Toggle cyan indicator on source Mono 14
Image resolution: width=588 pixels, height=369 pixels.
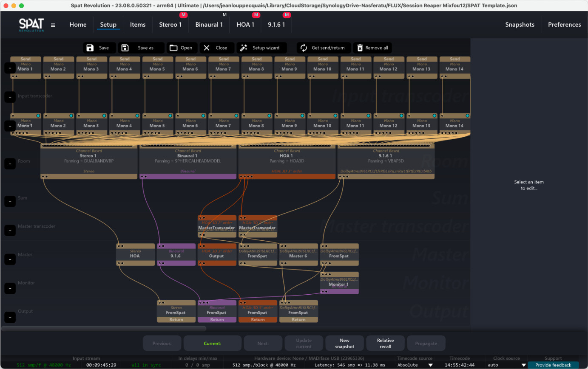coord(467,115)
